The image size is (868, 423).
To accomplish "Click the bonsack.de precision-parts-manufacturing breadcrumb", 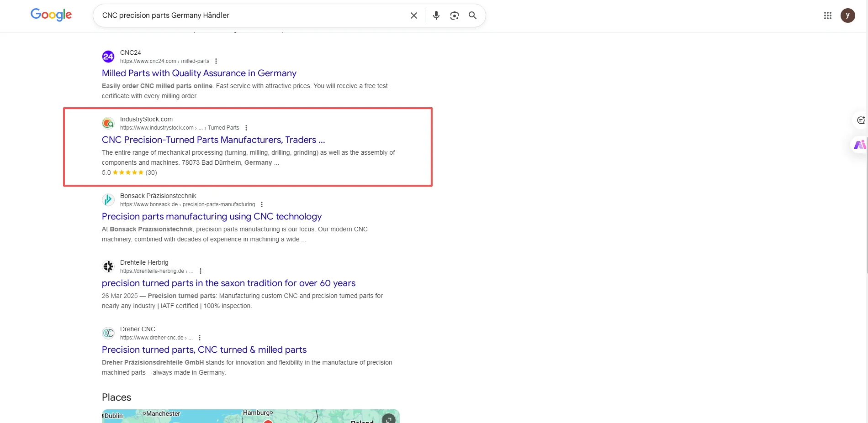I will (x=187, y=204).
